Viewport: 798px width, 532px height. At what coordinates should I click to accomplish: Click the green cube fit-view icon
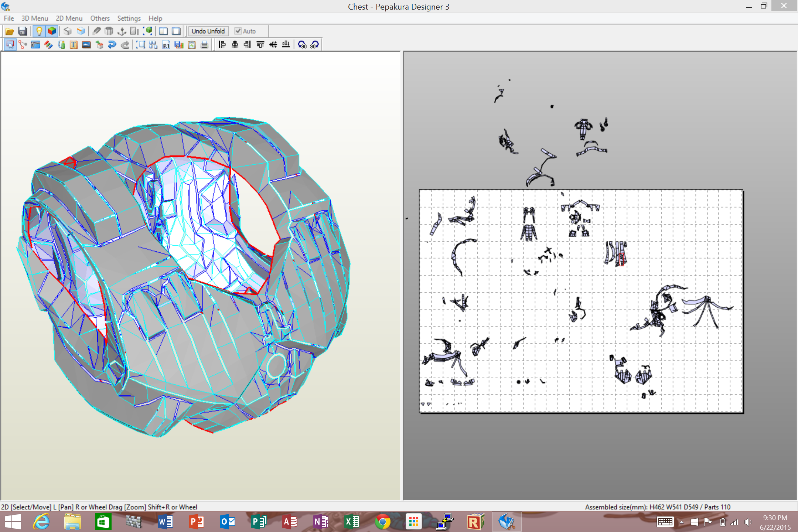(x=148, y=31)
